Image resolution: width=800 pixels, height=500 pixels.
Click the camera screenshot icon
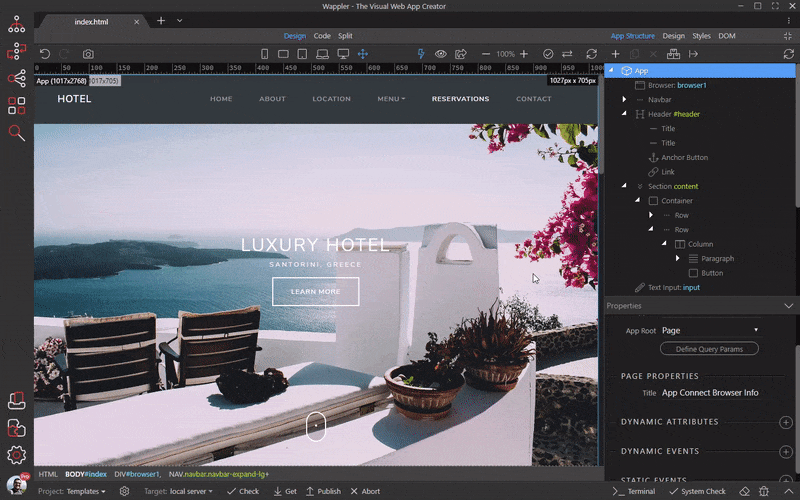point(88,54)
